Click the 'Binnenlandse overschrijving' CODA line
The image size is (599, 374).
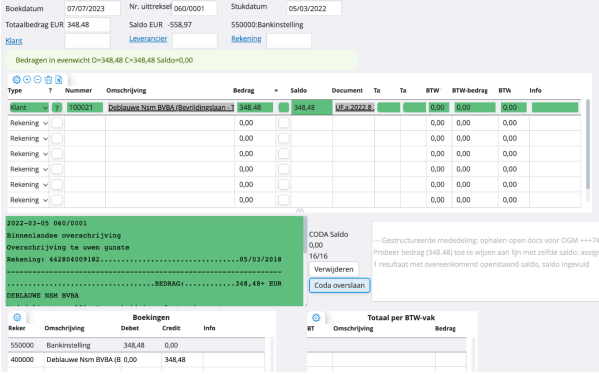[64, 235]
